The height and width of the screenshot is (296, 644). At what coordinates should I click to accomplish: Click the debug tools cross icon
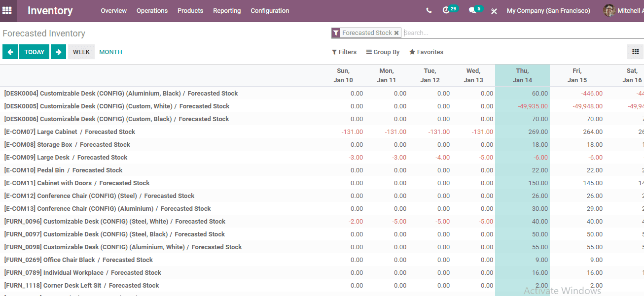[494, 11]
